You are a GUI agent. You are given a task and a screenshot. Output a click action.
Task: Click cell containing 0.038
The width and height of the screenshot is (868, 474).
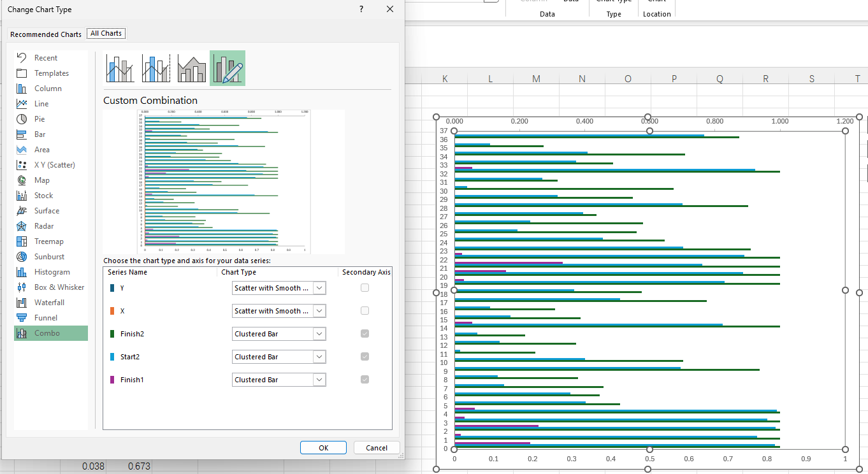pyautogui.click(x=93, y=466)
